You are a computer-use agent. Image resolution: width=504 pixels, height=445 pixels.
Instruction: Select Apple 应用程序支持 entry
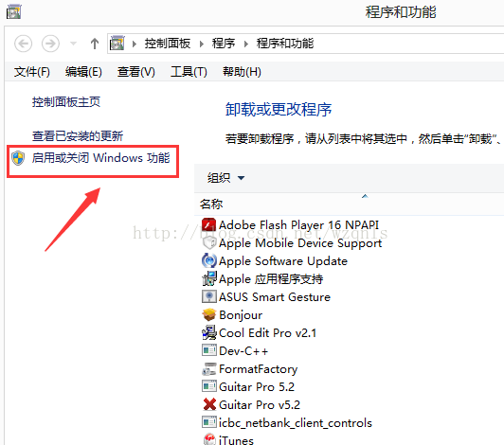tap(271, 279)
